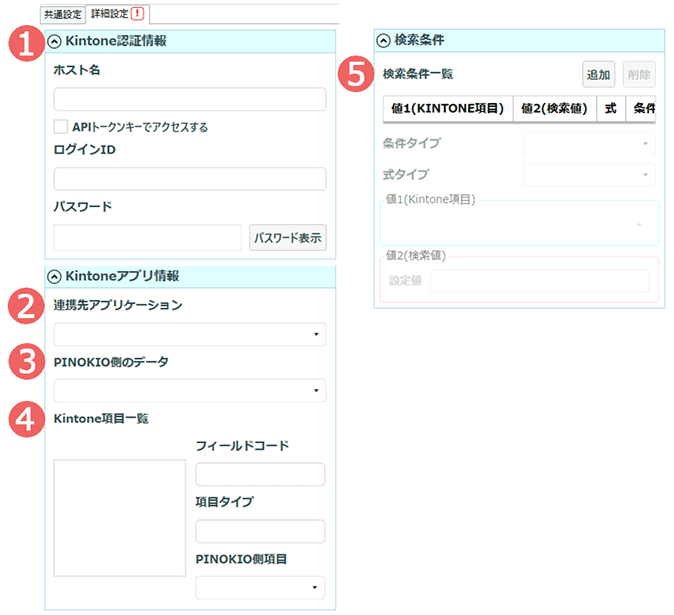The image size is (674, 615).
Task: Click the 削除 button
Action: (x=639, y=74)
